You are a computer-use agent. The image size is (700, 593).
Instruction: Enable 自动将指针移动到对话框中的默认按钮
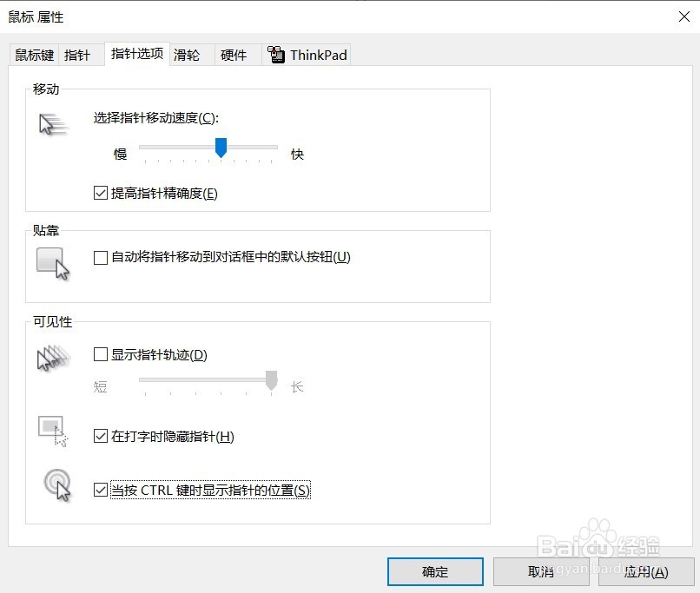coord(101,256)
